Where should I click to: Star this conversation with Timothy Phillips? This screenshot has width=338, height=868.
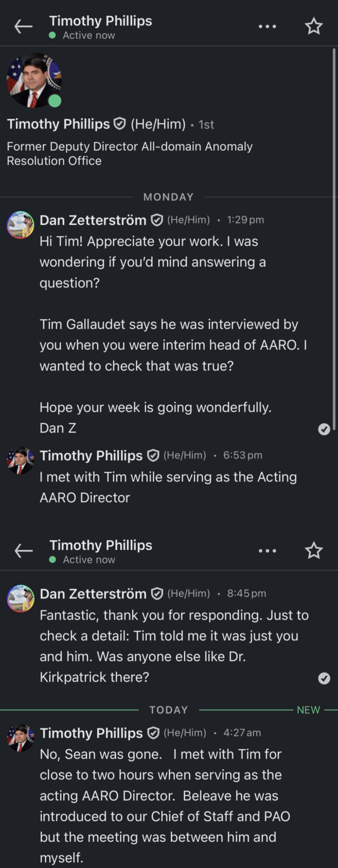[314, 26]
